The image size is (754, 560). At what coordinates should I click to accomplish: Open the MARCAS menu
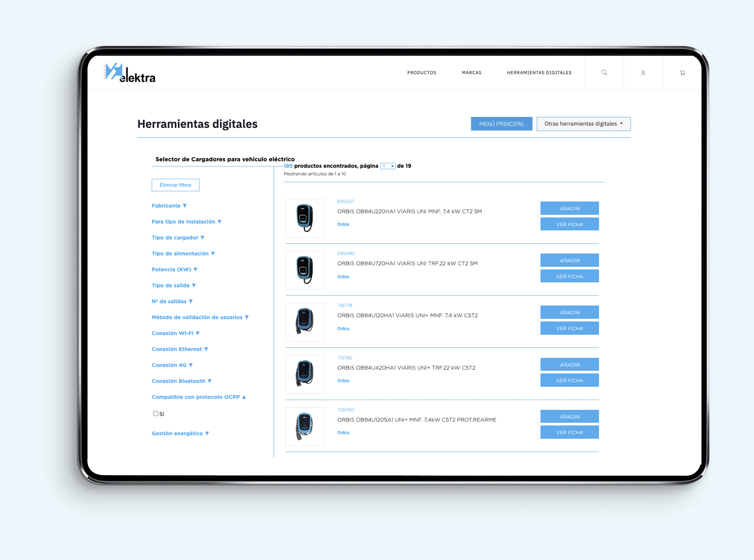471,73
